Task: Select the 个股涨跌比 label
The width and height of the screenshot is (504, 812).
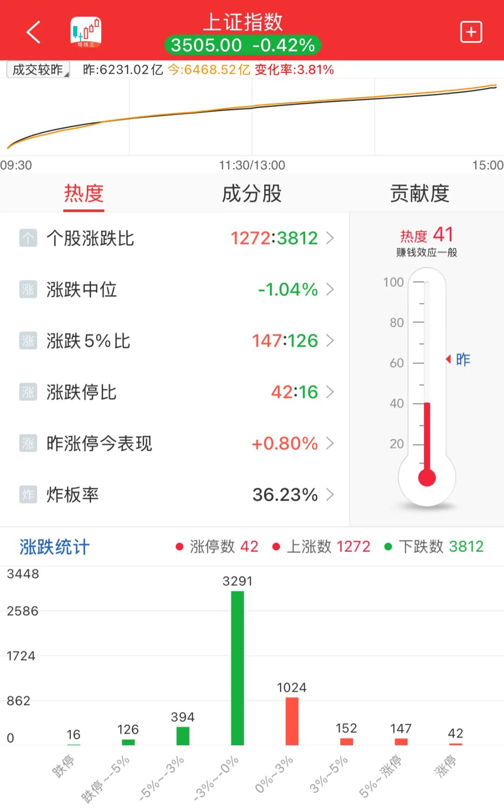Action: tap(90, 238)
